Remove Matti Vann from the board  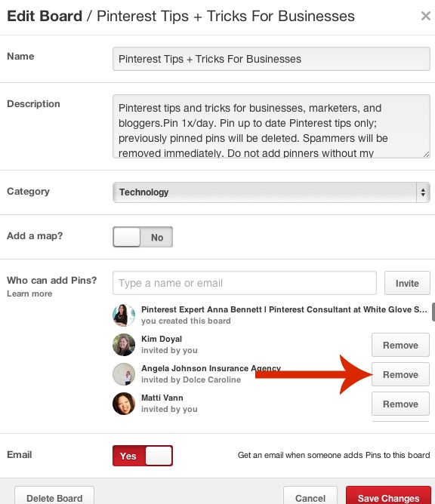click(400, 404)
